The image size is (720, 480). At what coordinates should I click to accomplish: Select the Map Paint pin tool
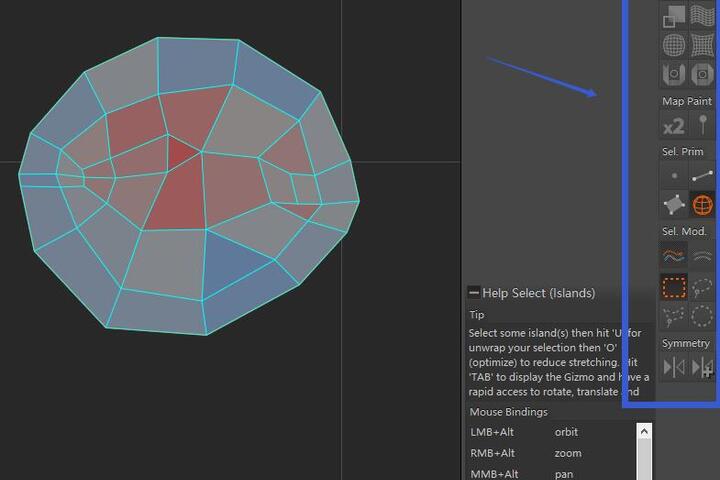click(703, 126)
